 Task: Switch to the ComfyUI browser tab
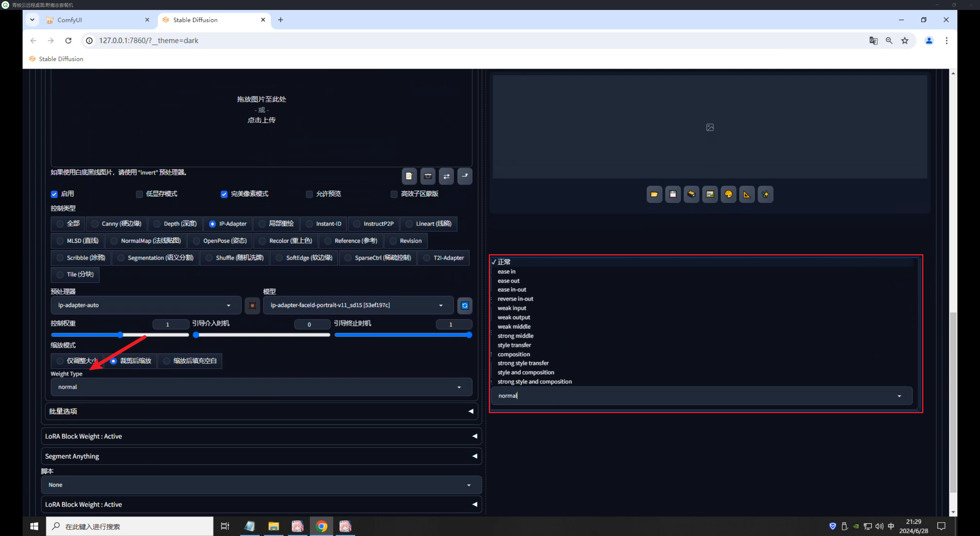(x=97, y=20)
